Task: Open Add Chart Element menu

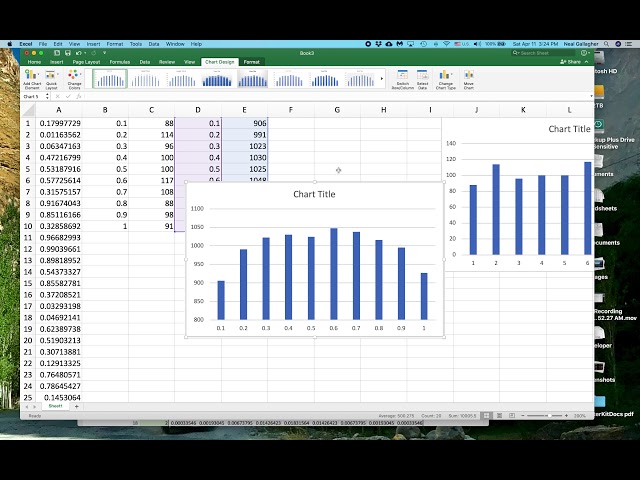Action: click(32, 79)
